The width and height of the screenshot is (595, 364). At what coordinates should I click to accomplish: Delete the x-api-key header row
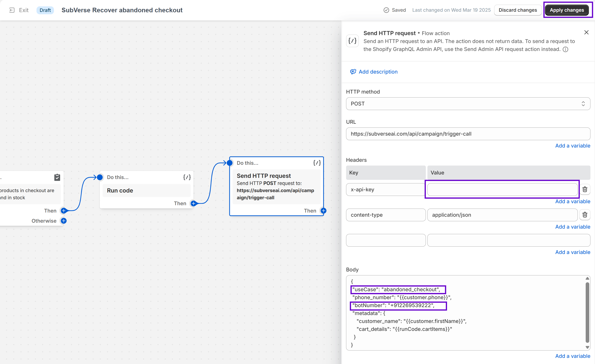(585, 190)
